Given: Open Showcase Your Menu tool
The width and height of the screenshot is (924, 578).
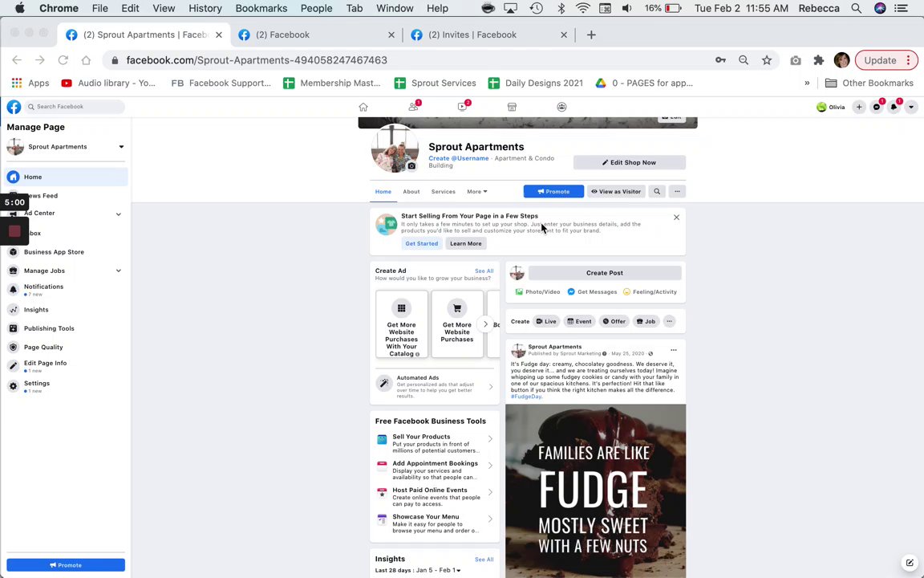Looking at the screenshot, I should [x=434, y=523].
